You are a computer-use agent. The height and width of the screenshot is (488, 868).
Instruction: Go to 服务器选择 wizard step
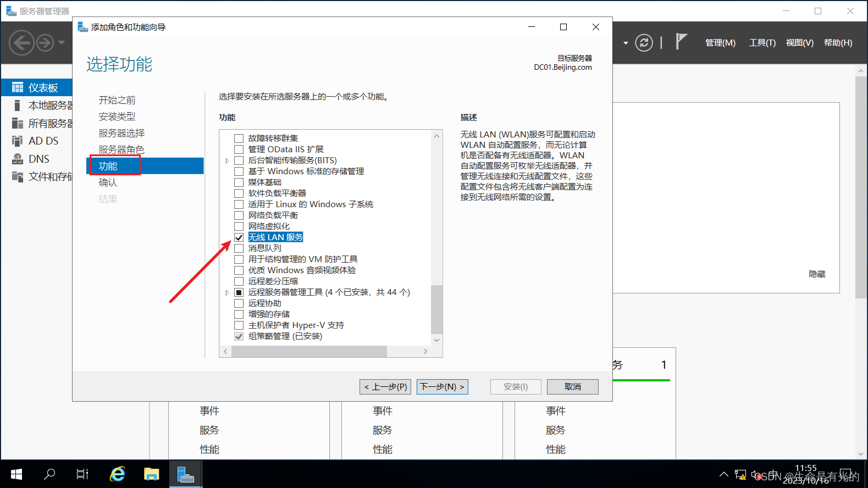121,133
